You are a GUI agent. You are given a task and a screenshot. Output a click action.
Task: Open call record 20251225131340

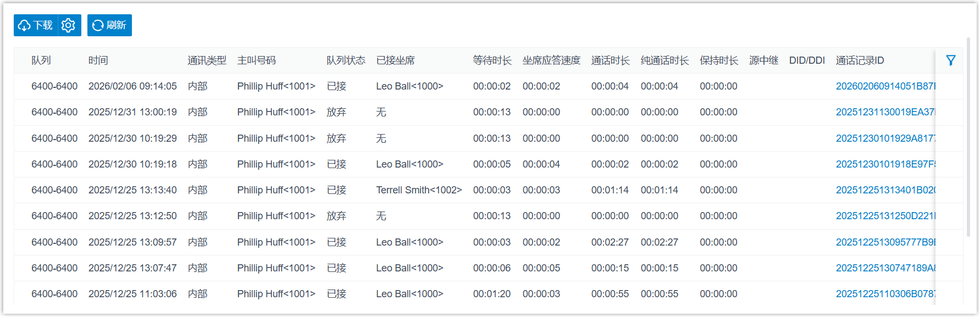tap(885, 190)
